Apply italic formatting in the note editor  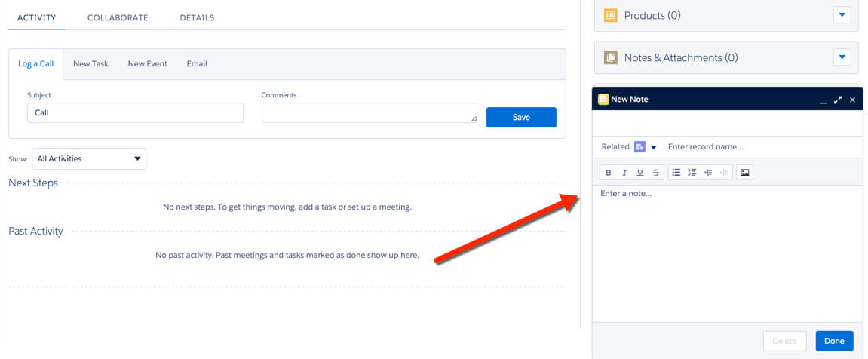click(624, 173)
